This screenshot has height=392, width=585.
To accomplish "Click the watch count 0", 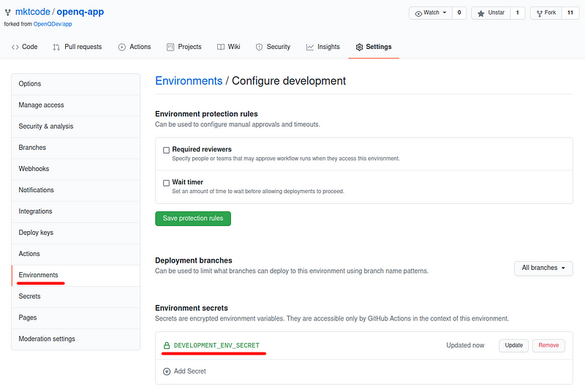I will coord(459,13).
